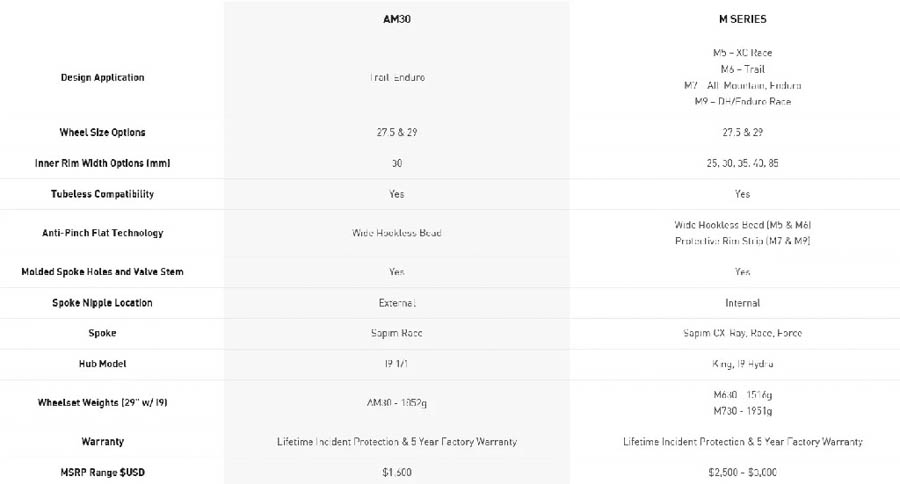
Task: Click the Warranty row label
Action: tap(102, 442)
